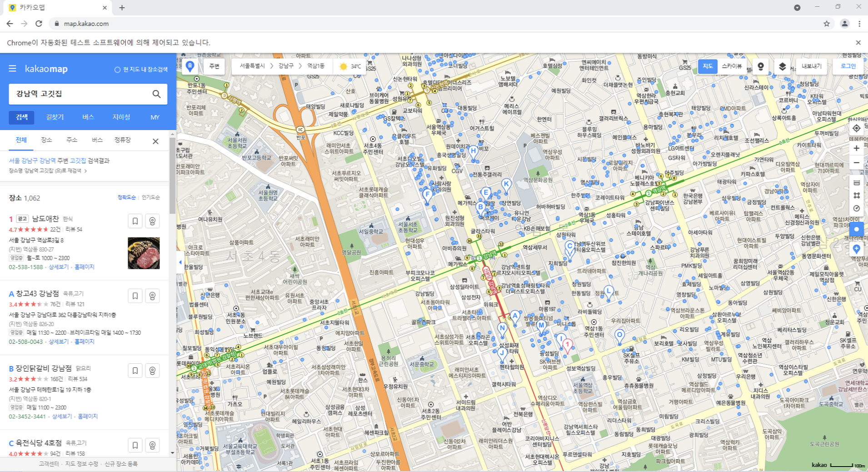The image size is (868, 472).
Task: Open roadview for 육전식당 4호점
Action: pyautogui.click(x=152, y=445)
